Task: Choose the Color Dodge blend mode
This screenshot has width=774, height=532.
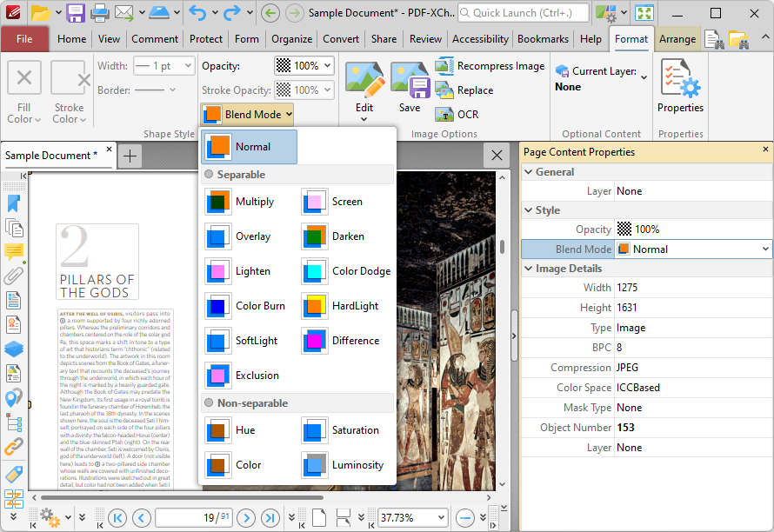Action: pos(346,271)
